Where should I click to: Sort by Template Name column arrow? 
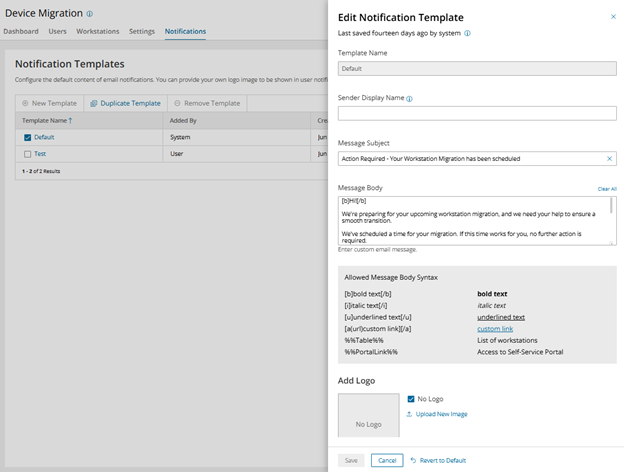click(70, 120)
